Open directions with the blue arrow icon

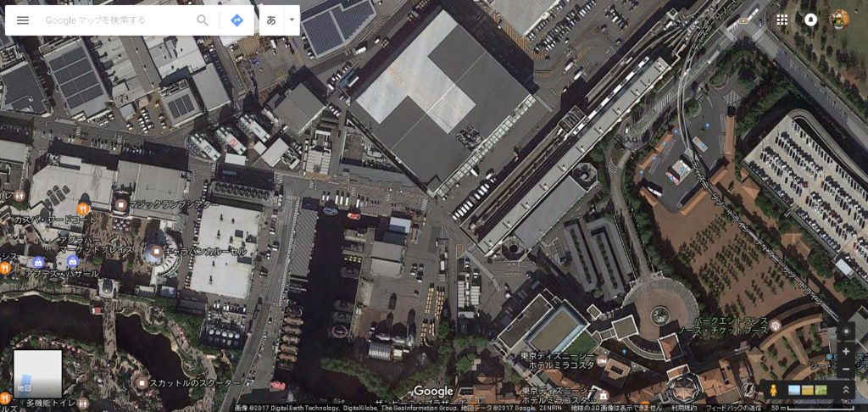(x=237, y=20)
